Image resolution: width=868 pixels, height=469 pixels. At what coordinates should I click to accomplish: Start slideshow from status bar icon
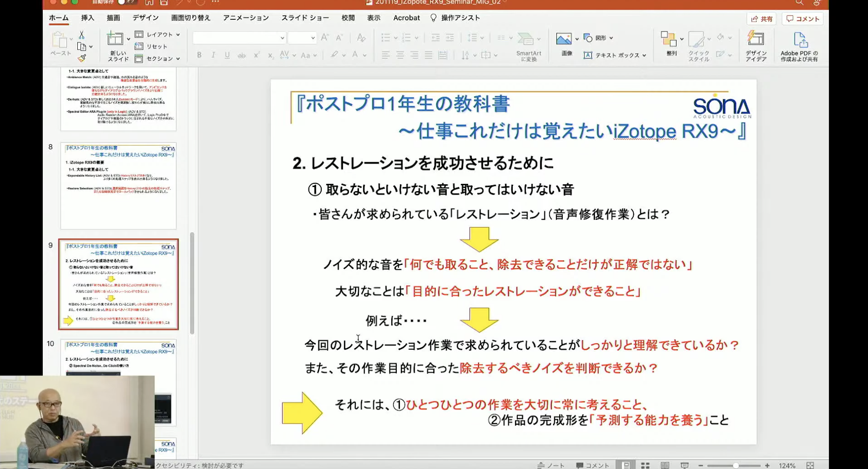coord(684,465)
